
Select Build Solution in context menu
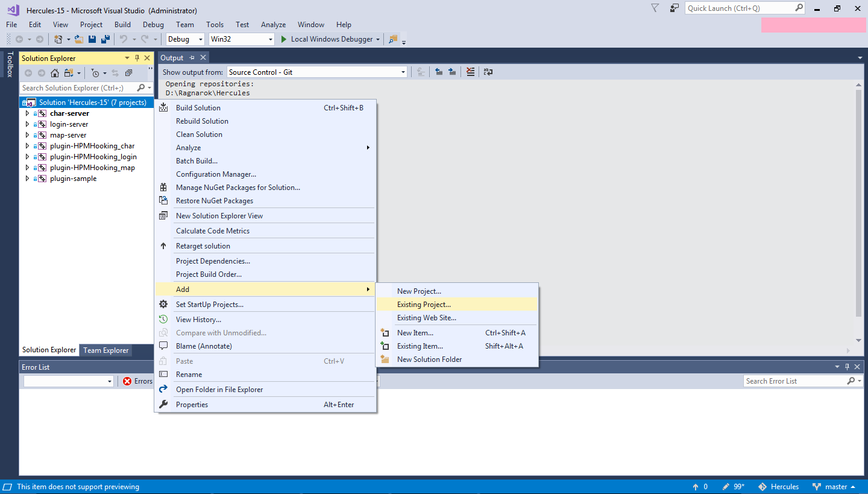click(x=266, y=108)
